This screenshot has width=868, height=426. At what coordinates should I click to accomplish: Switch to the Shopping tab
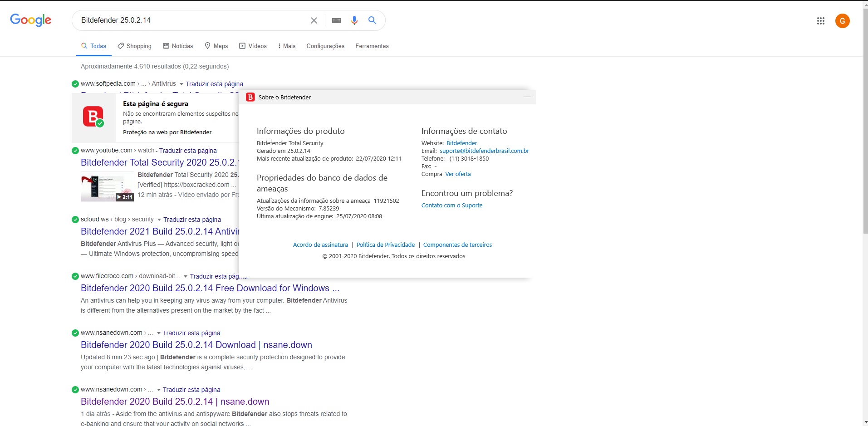[134, 46]
